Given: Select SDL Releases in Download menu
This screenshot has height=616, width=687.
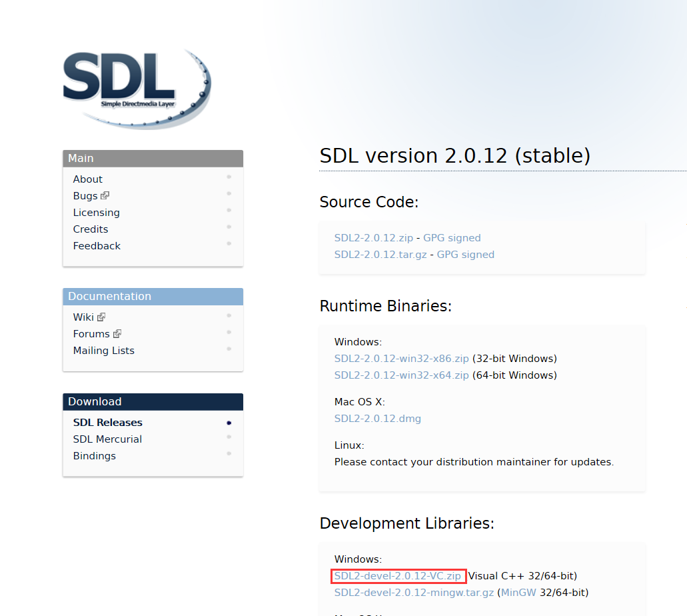Looking at the screenshot, I should pyautogui.click(x=108, y=422).
